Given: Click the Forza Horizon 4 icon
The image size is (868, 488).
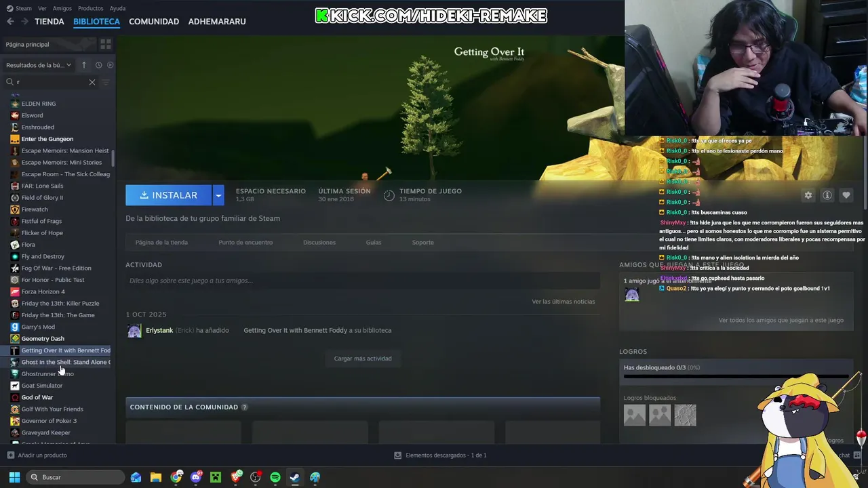Looking at the screenshot, I should click(15, 291).
